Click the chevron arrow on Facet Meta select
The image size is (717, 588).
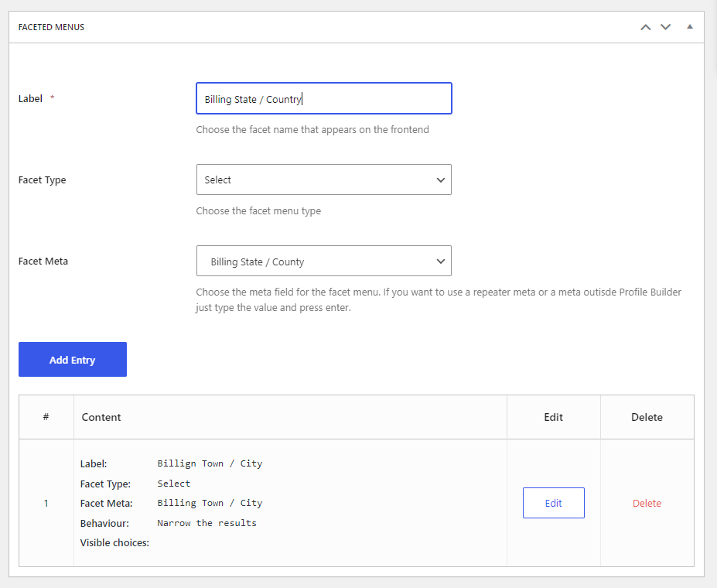tap(440, 262)
